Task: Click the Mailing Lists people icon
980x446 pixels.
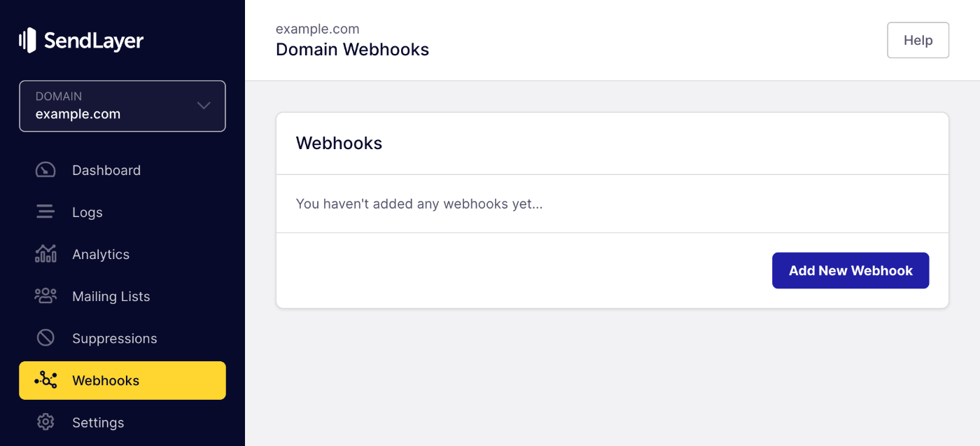Action: click(x=45, y=295)
